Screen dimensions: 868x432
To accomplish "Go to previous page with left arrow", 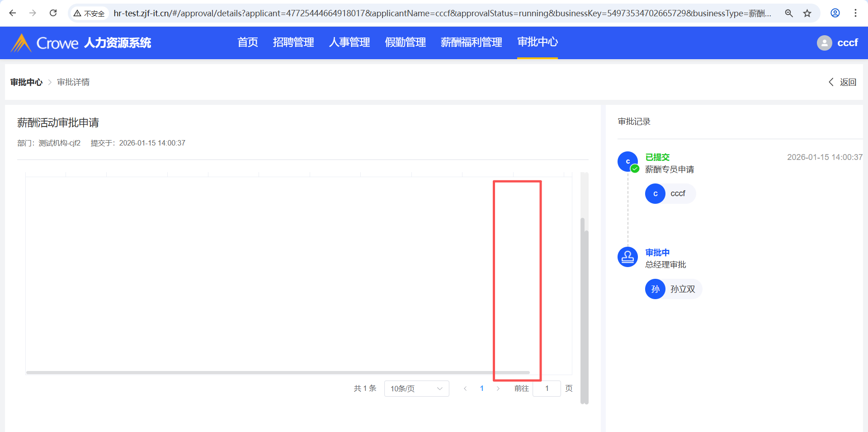I will [465, 389].
